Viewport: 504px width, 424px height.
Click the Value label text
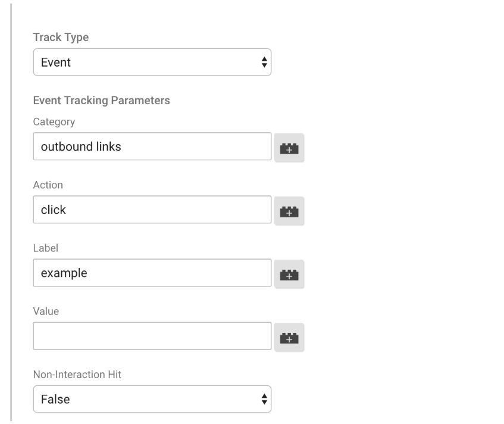click(x=46, y=311)
